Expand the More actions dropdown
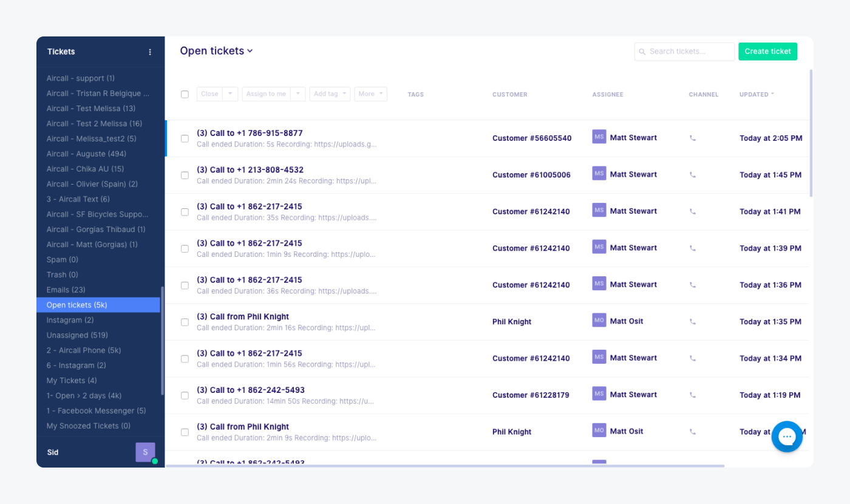This screenshot has width=850, height=504. pos(370,94)
